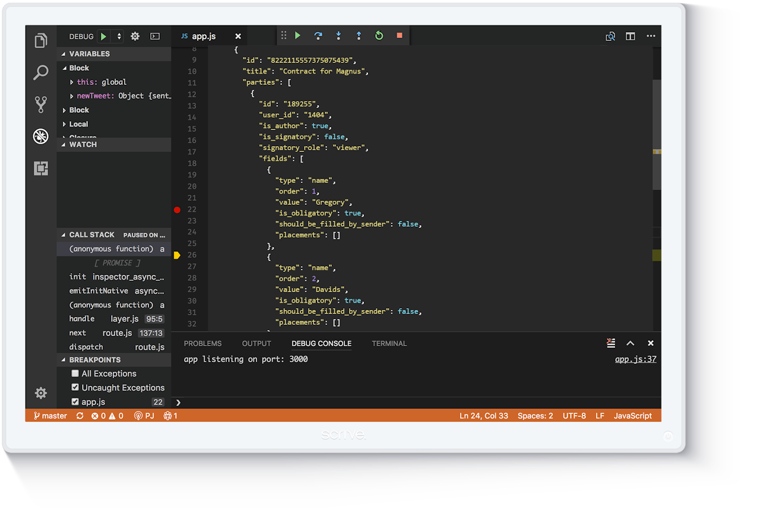Disable the app.js breakpoint checkbox
Image resolution: width=760 pixels, height=532 pixels.
[x=75, y=402]
